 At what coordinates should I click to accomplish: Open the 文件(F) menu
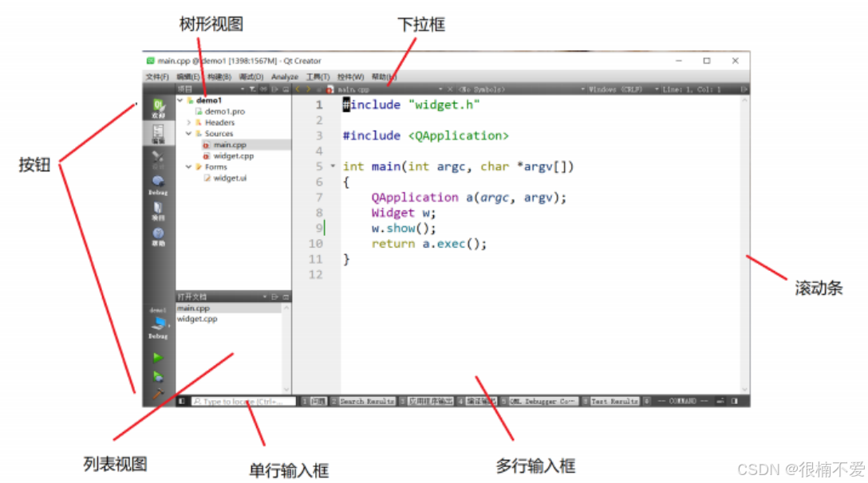(x=157, y=77)
